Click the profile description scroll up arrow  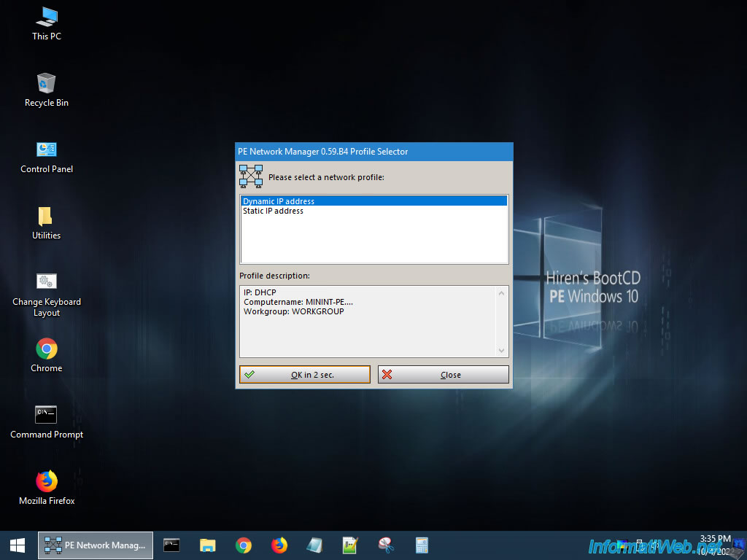click(x=501, y=293)
